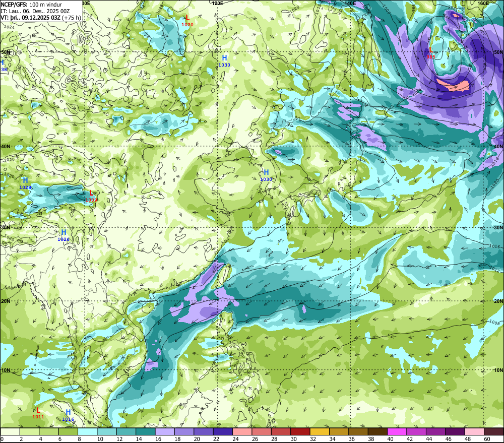This screenshot has width=504, height=443.
Task: Click the blue H 1030 marker over Korea
Action: (x=266, y=175)
